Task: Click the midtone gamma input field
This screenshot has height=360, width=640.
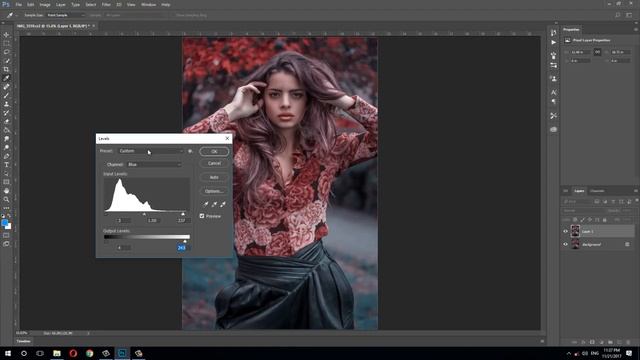Action: pos(152,220)
